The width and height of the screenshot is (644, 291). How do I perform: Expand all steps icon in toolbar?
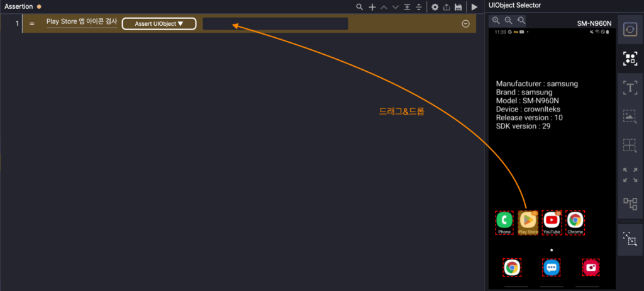click(408, 7)
